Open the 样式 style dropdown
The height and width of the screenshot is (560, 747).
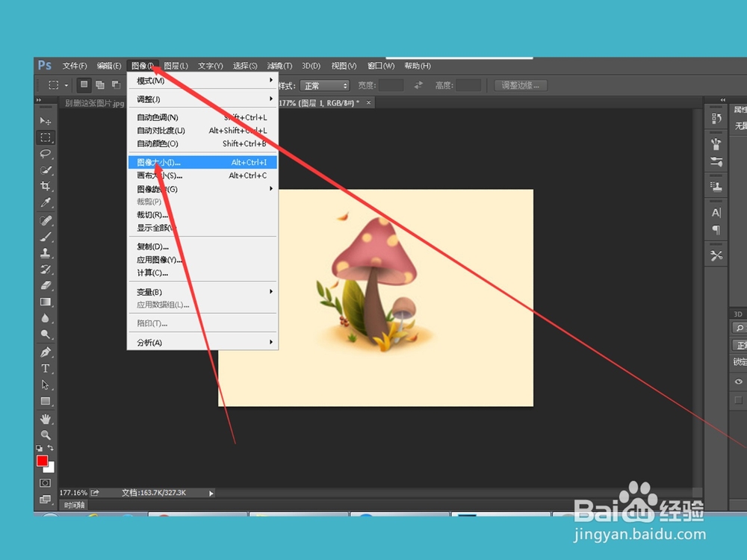point(325,86)
